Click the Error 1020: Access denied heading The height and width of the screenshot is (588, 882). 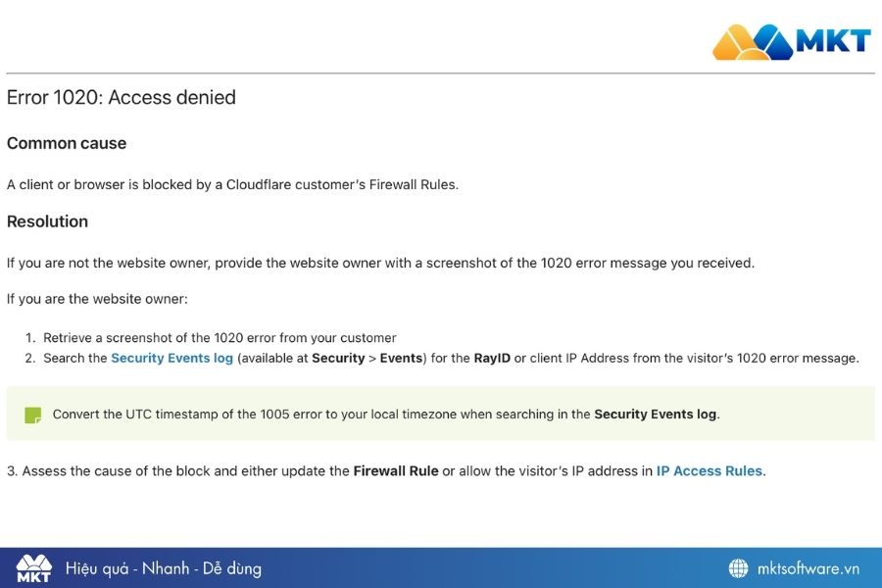point(122,98)
